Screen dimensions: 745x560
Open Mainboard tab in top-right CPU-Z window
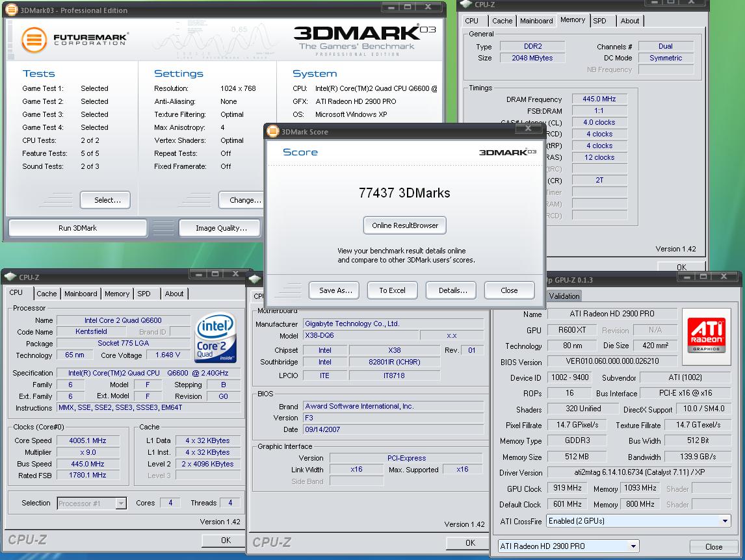536,21
